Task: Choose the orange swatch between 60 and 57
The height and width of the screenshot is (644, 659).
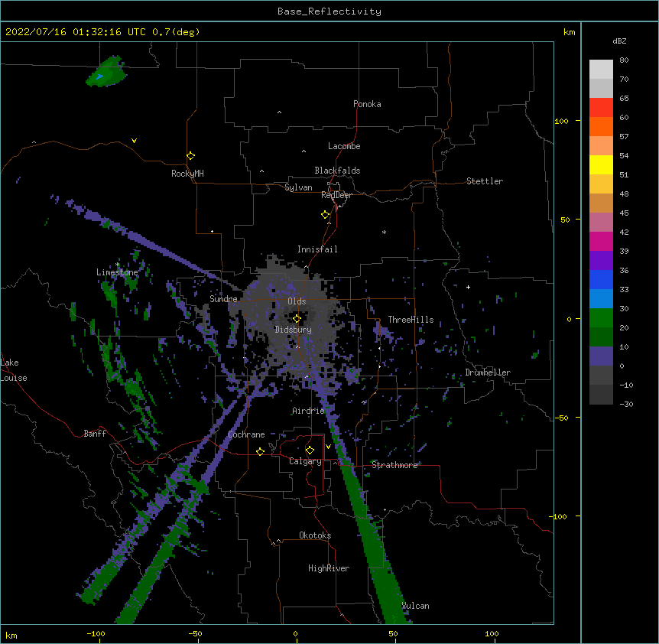Action: (x=601, y=126)
